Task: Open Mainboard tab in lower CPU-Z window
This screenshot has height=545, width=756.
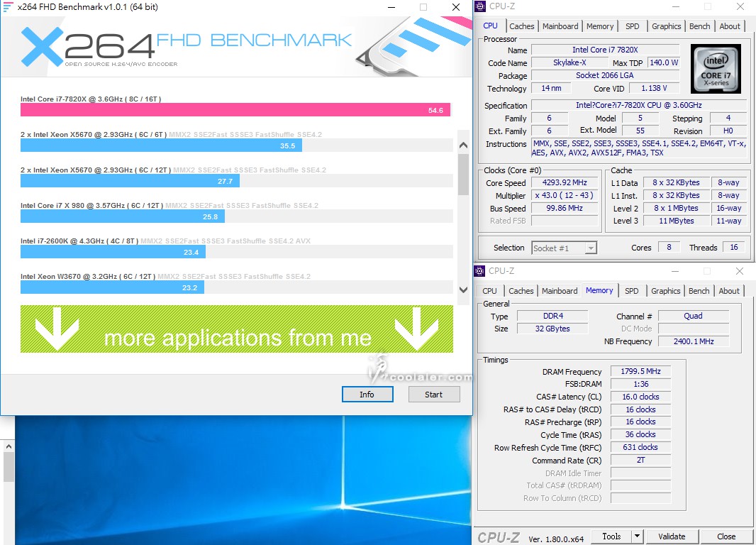Action: [560, 291]
